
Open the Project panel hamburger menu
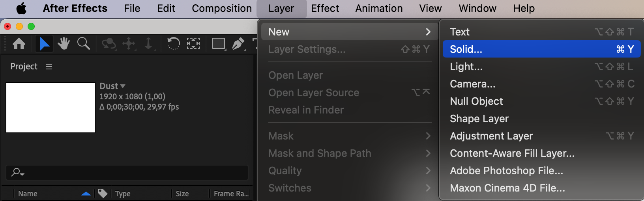pyautogui.click(x=49, y=67)
